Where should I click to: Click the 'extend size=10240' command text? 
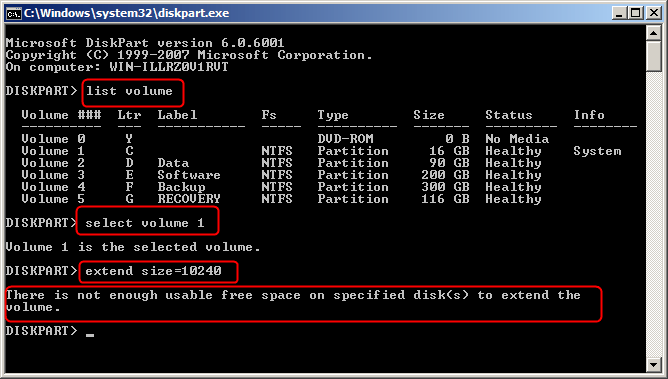coord(153,271)
